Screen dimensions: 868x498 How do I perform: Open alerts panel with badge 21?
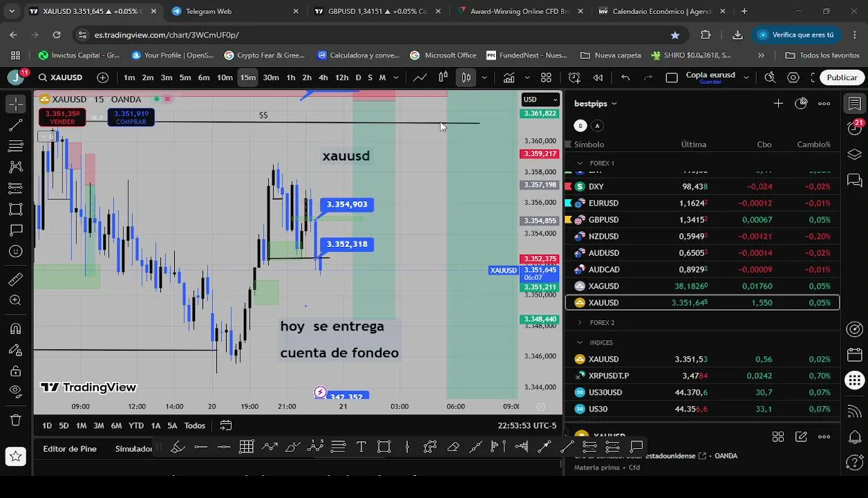coord(855,127)
